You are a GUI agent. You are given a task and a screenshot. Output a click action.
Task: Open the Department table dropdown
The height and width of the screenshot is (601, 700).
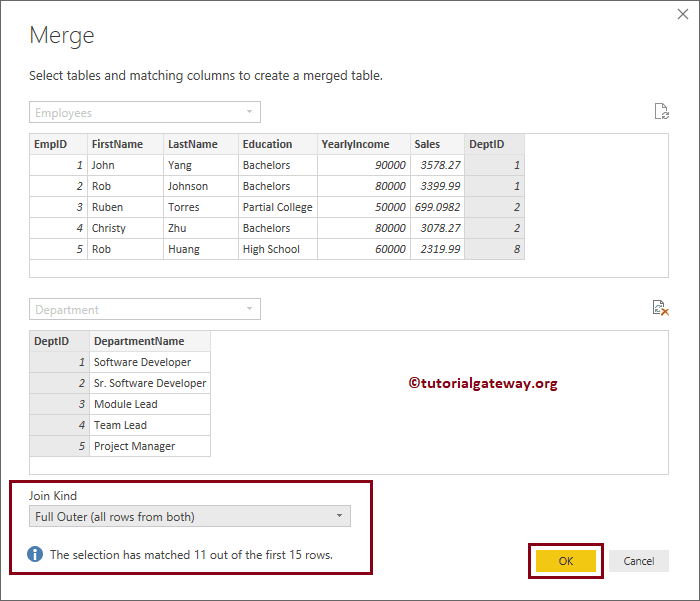[145, 309]
